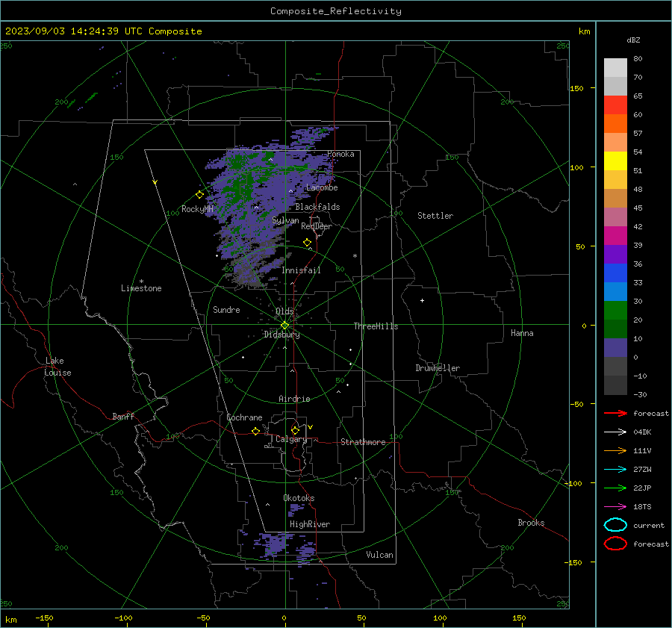This screenshot has width=672, height=628.
Task: Click the ThreeHills map label
Action: [x=376, y=326]
